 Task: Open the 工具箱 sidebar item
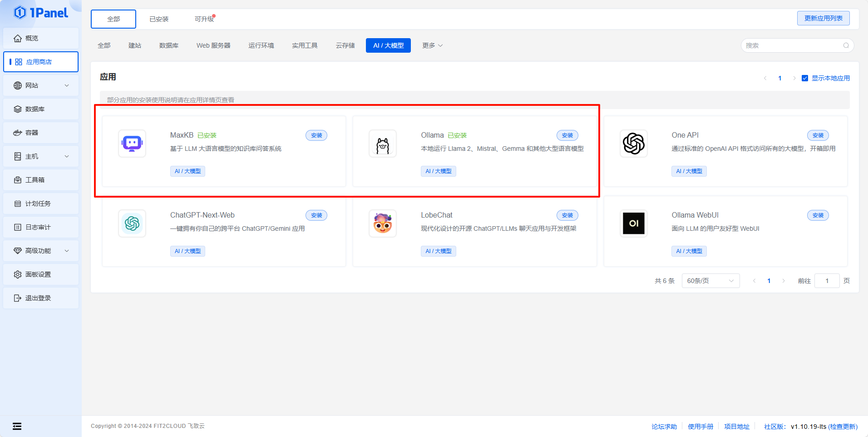coord(41,180)
